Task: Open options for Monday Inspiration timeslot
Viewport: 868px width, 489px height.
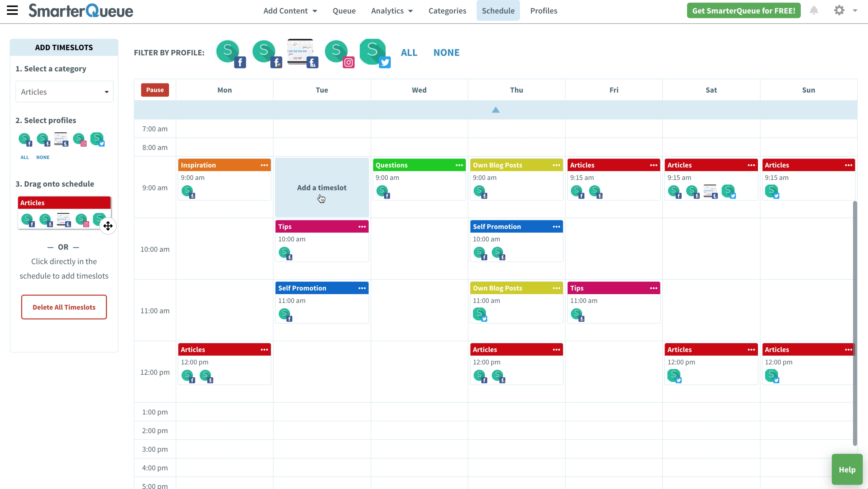Action: point(265,165)
